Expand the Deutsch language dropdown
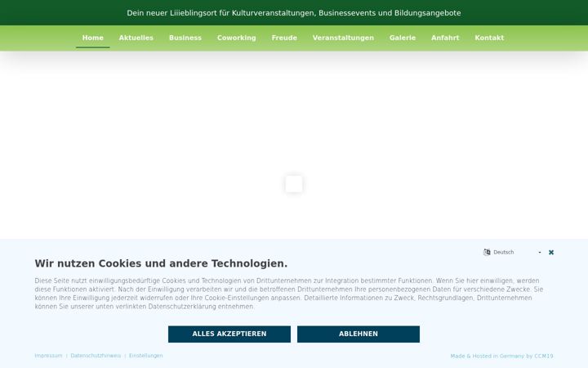 click(x=517, y=253)
